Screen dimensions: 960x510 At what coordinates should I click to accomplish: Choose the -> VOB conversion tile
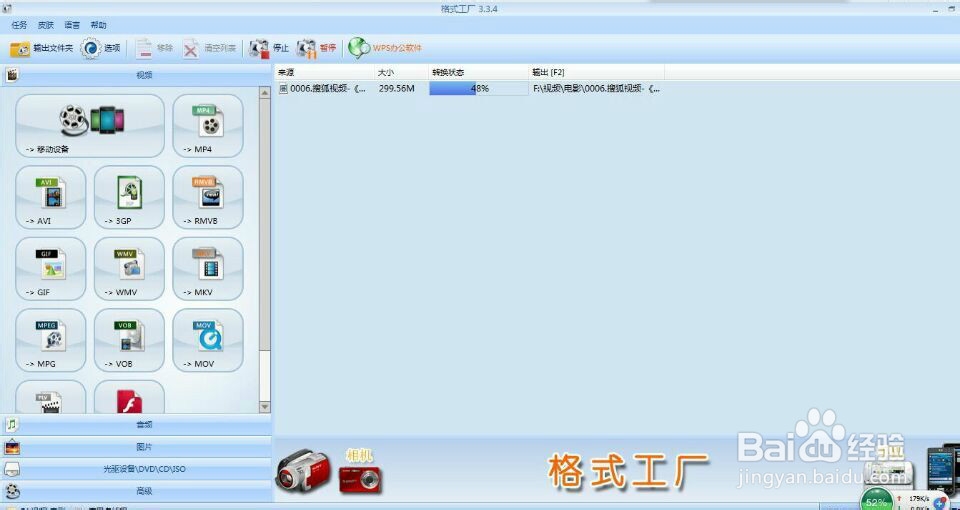point(129,340)
